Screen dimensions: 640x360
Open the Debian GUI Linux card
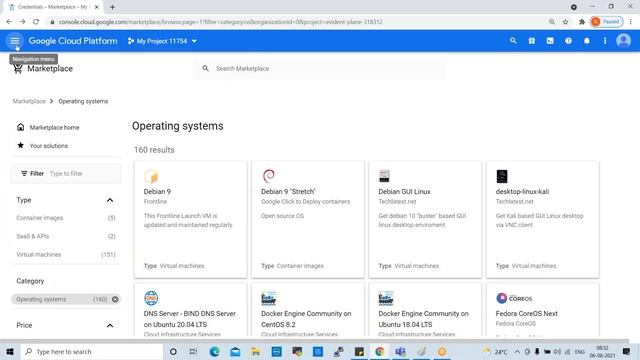(x=425, y=220)
